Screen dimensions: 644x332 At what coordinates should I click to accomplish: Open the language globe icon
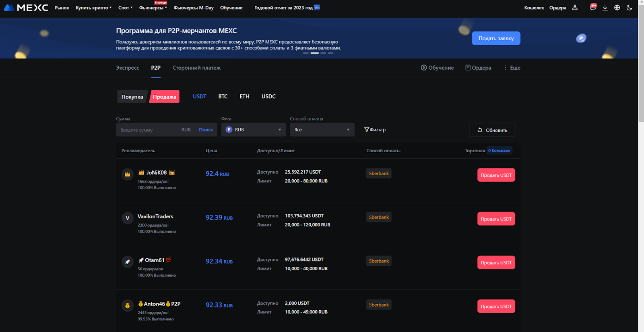point(617,8)
